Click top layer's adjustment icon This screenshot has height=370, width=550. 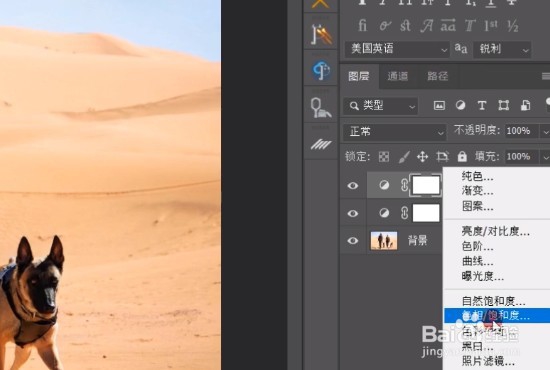point(384,185)
